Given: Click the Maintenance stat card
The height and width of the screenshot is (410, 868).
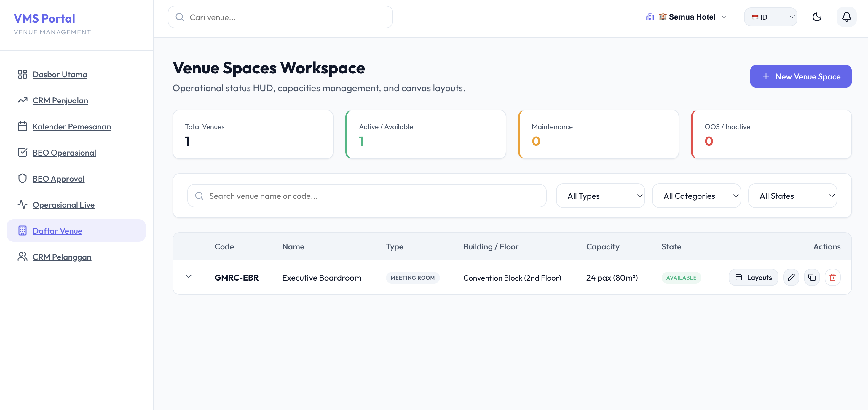Looking at the screenshot, I should (599, 134).
